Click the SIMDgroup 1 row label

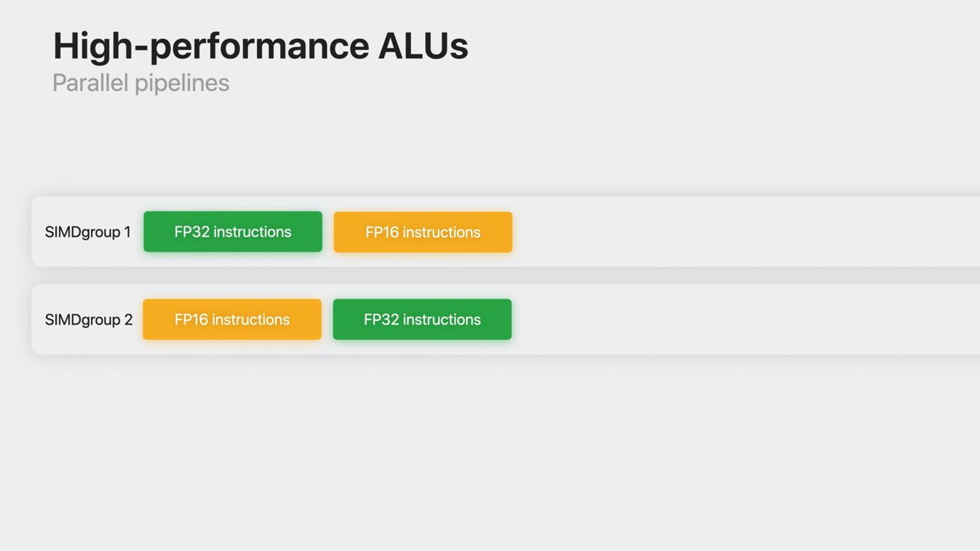87,232
